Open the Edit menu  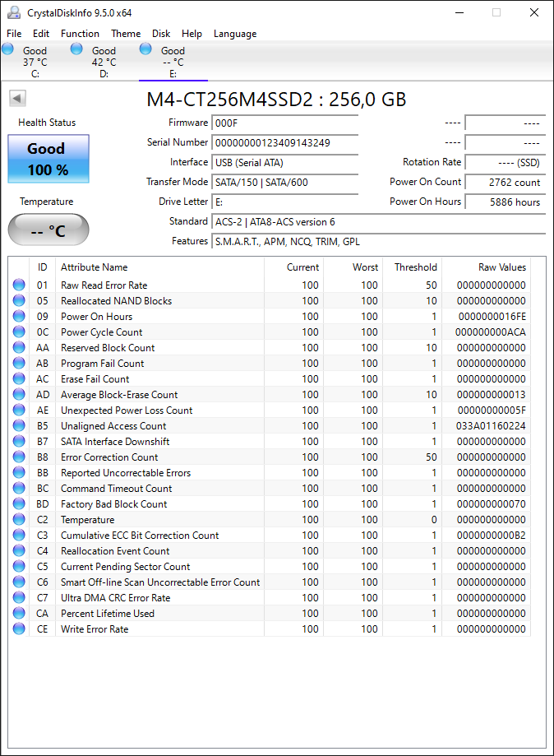[41, 34]
